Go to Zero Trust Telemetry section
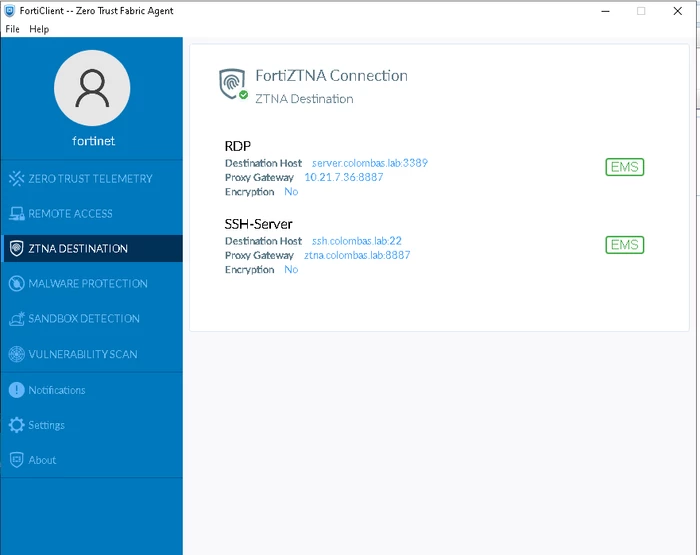The height and width of the screenshot is (555, 700). click(x=91, y=179)
